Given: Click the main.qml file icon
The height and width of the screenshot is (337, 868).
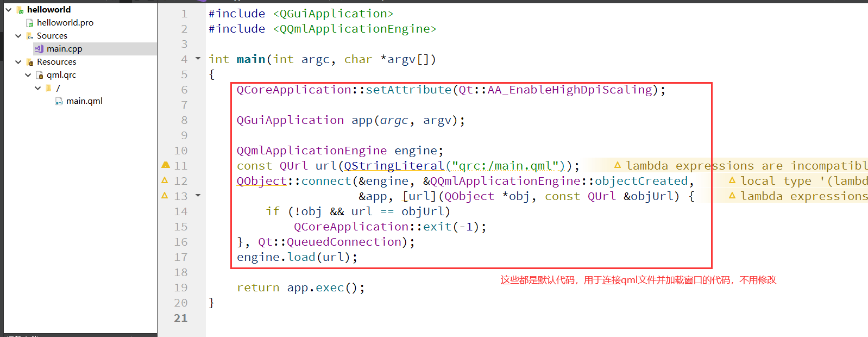Looking at the screenshot, I should (59, 101).
